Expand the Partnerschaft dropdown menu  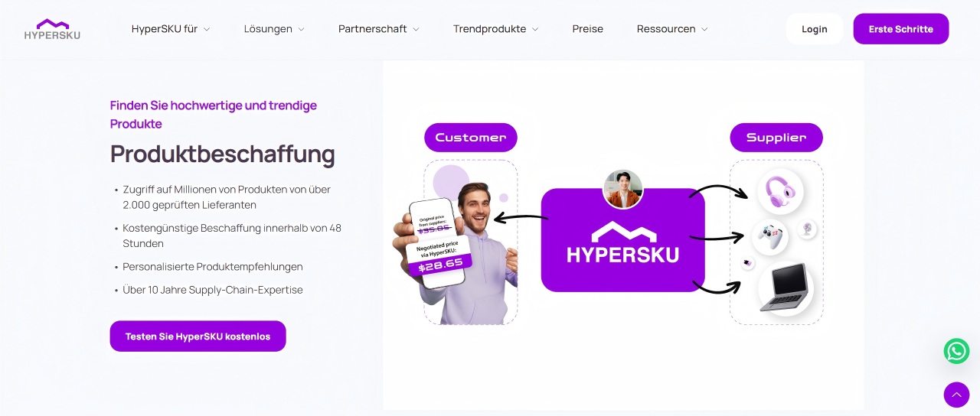[379, 29]
